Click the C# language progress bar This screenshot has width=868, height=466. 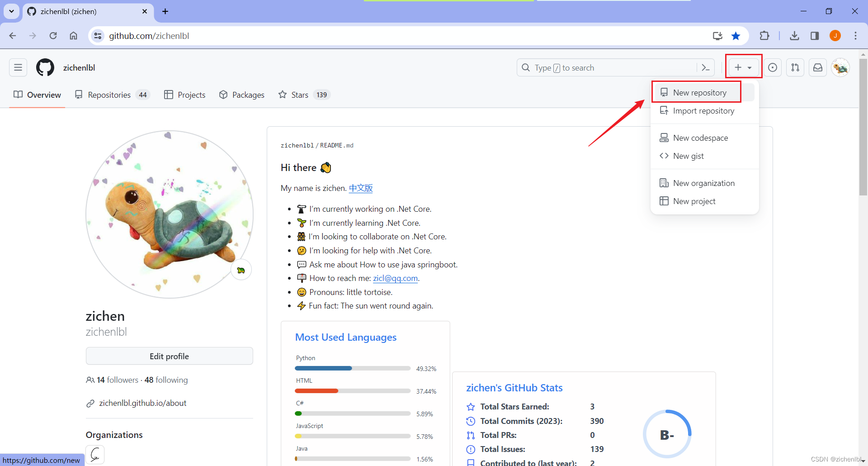pyautogui.click(x=353, y=414)
